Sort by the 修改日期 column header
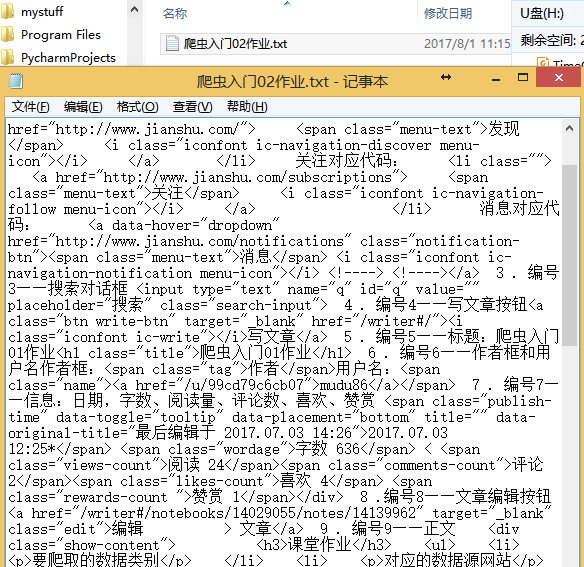This screenshot has height=567, width=584. pyautogui.click(x=448, y=14)
